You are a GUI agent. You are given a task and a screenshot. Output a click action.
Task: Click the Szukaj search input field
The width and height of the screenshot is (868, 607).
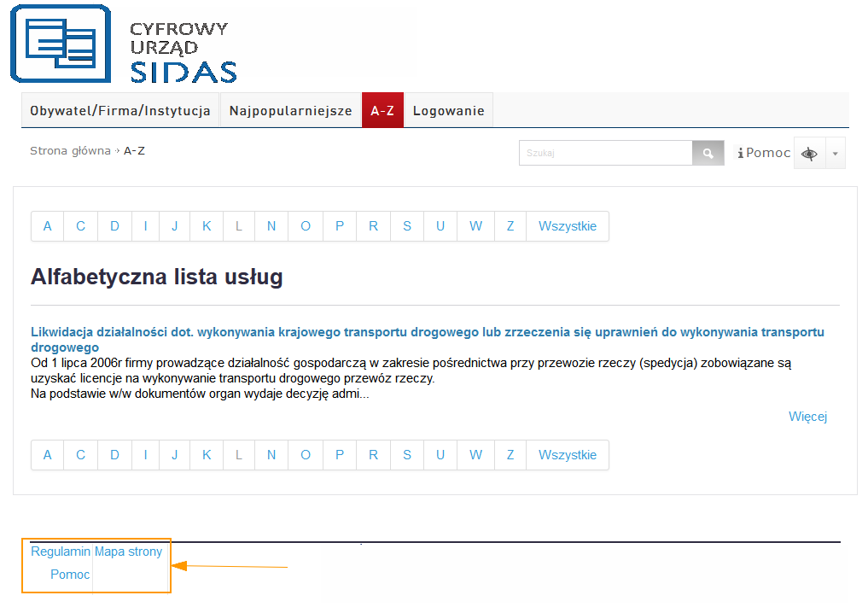pyautogui.click(x=605, y=154)
